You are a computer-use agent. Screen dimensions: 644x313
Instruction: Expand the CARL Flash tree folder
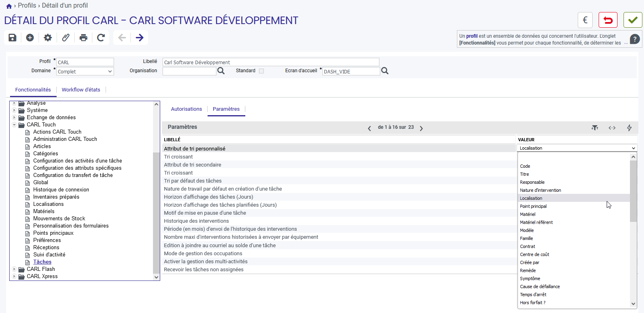14,269
